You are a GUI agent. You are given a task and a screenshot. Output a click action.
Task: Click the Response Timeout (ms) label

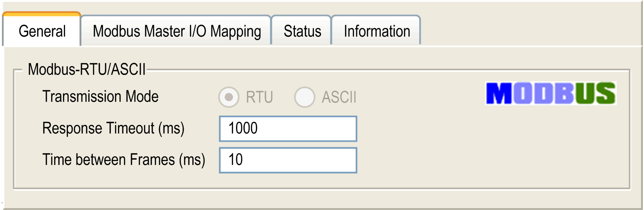click(x=113, y=129)
